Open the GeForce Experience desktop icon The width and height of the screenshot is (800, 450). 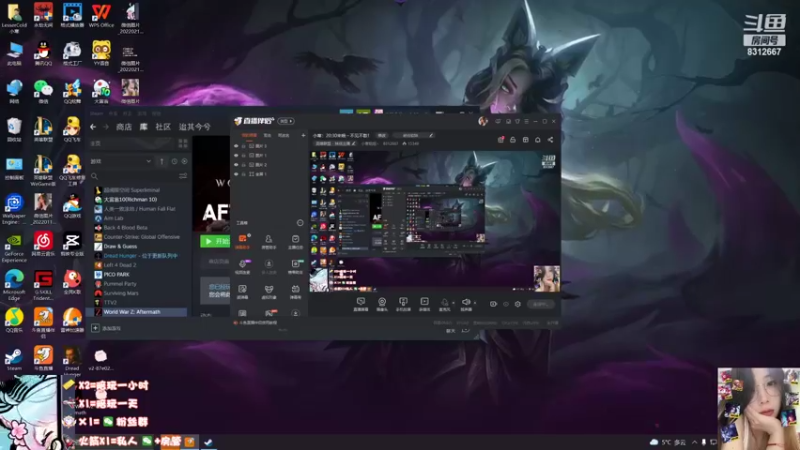pyautogui.click(x=14, y=247)
